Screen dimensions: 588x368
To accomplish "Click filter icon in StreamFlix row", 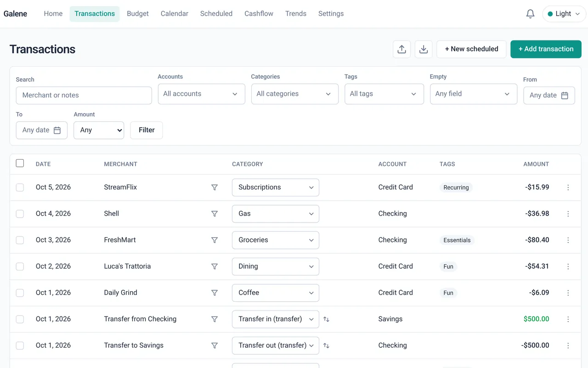I will coord(215,188).
